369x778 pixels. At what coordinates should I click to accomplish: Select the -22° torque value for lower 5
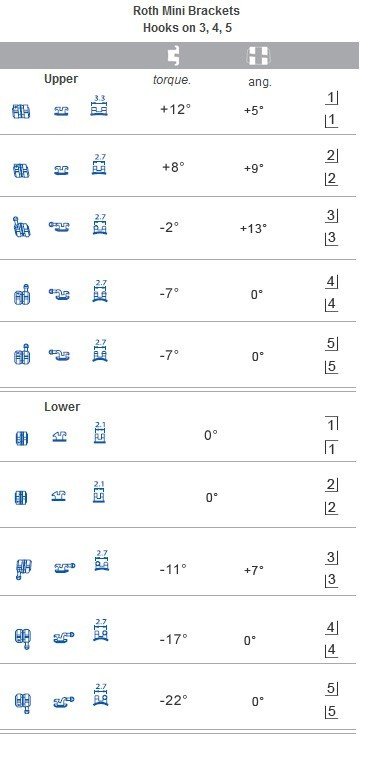(x=174, y=700)
